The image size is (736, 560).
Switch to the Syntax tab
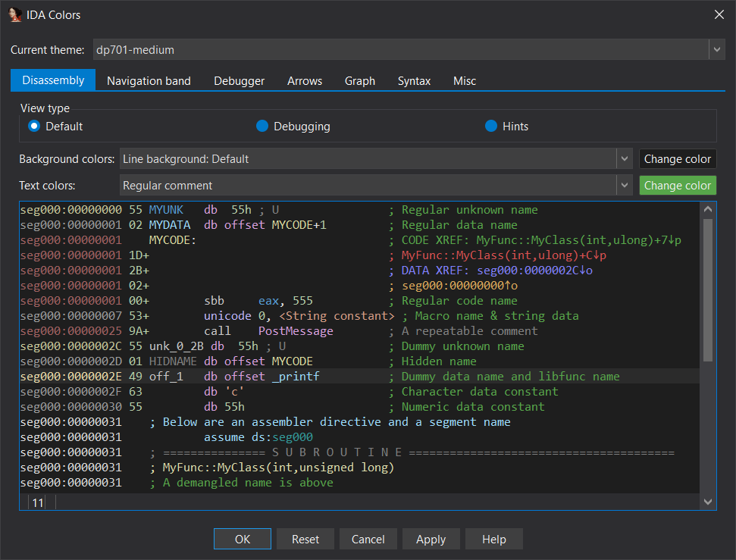pyautogui.click(x=414, y=80)
